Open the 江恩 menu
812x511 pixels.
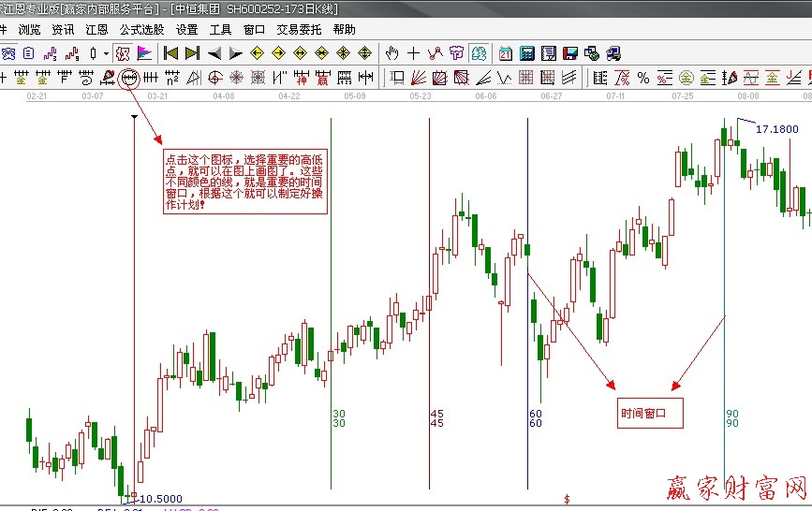click(x=96, y=29)
